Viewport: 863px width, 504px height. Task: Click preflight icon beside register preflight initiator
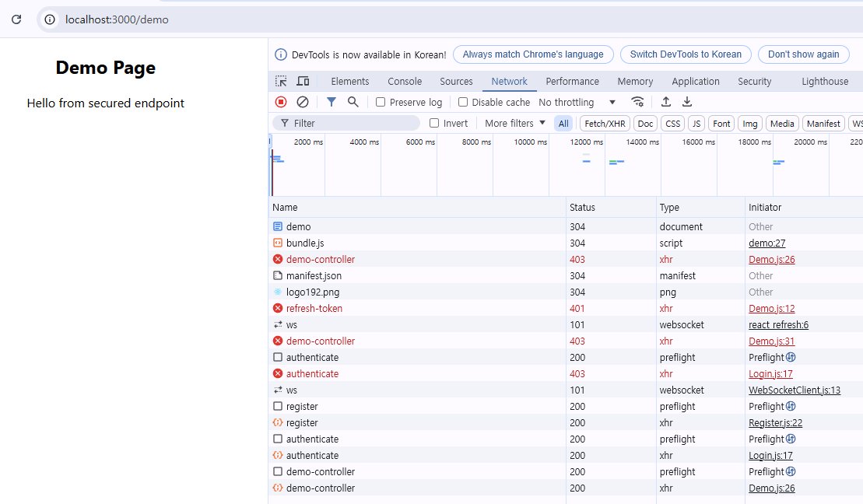tap(791, 406)
